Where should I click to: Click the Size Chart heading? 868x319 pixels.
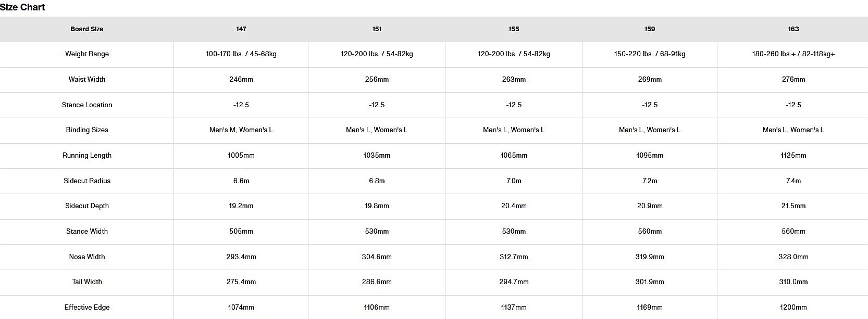tap(22, 7)
